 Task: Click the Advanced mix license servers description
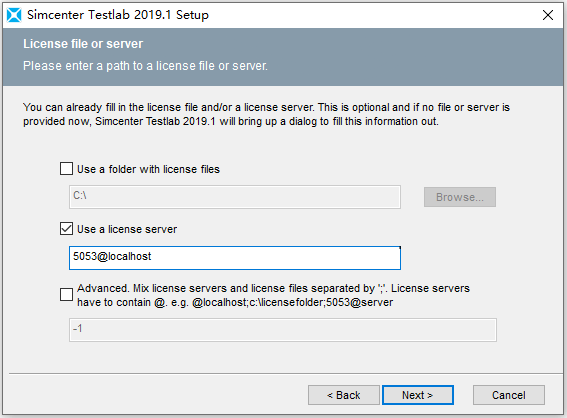(x=273, y=295)
